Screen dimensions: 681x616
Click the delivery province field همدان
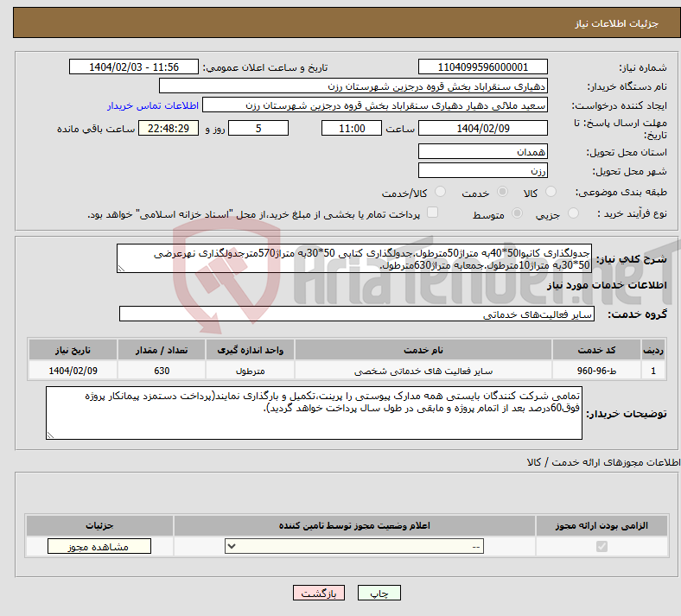pyautogui.click(x=482, y=151)
